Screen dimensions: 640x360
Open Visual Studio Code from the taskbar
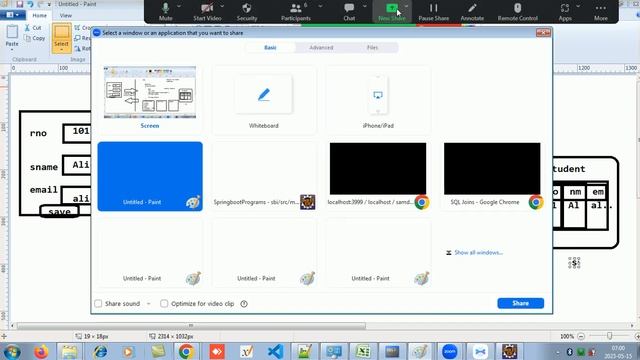pyautogui.click(x=276, y=351)
